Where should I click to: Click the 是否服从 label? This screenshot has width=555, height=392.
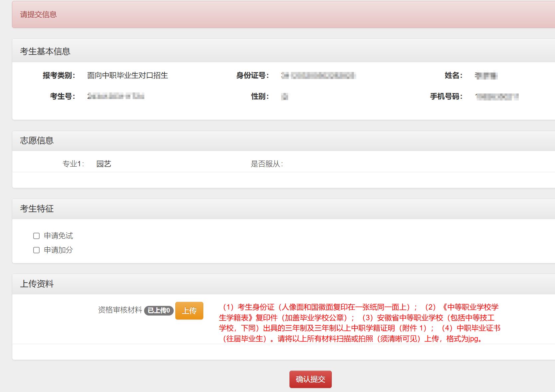267,164
